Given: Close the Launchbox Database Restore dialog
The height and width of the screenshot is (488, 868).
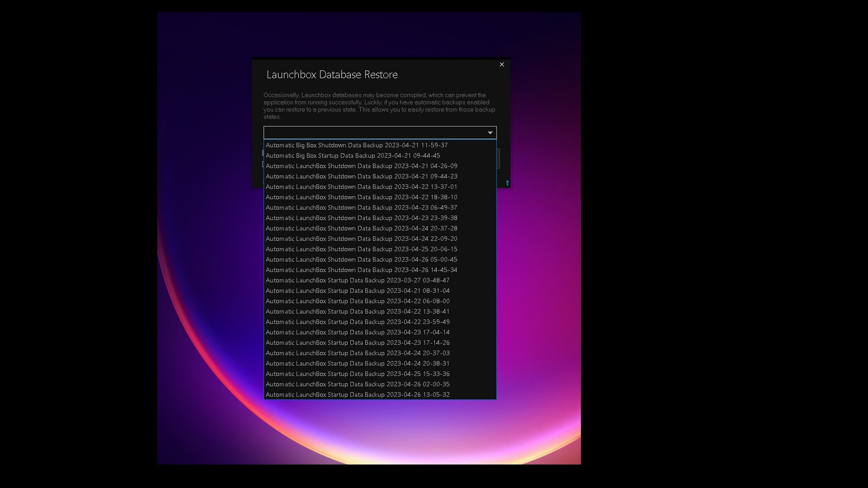Looking at the screenshot, I should pyautogui.click(x=502, y=65).
